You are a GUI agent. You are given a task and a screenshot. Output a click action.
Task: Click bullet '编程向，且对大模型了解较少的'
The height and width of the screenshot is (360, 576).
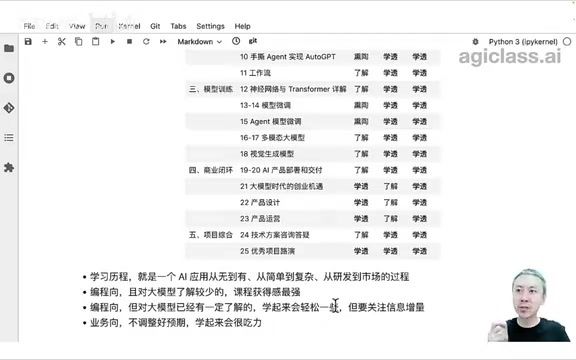(x=195, y=292)
